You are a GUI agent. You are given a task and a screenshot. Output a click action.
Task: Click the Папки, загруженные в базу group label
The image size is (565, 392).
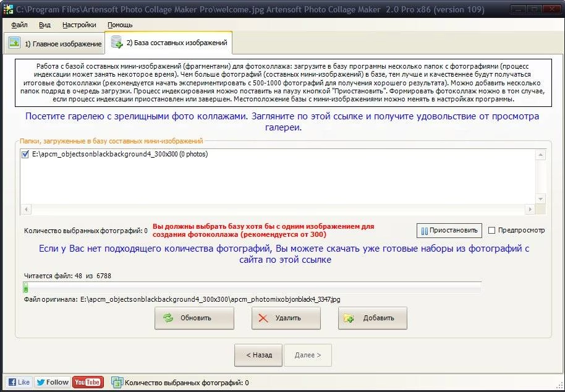tap(111, 141)
